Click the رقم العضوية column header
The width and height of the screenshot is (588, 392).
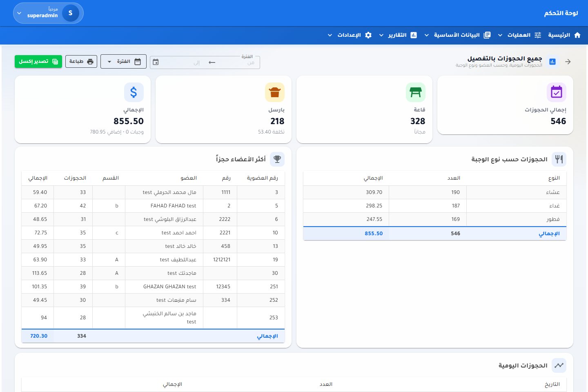pos(263,178)
